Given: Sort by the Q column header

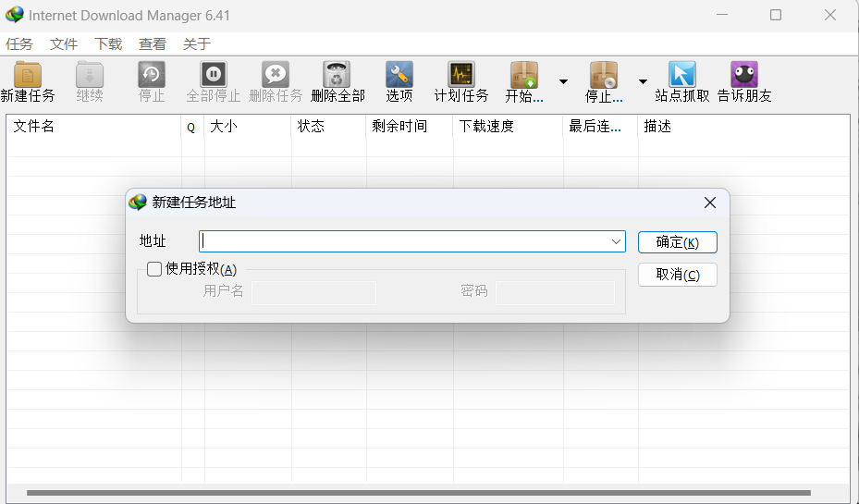Looking at the screenshot, I should click(192, 127).
